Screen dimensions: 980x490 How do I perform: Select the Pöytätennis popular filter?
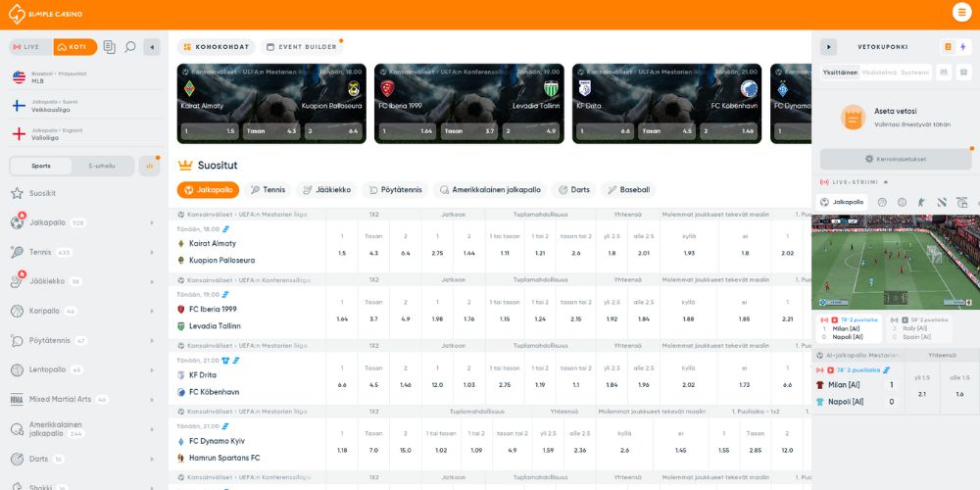pos(395,190)
